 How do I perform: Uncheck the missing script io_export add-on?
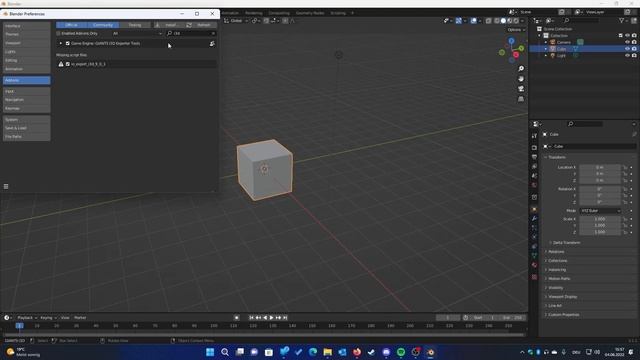tap(68, 64)
